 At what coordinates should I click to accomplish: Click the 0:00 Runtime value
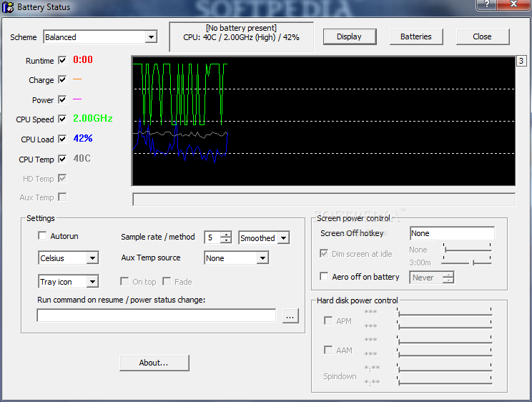click(x=83, y=60)
